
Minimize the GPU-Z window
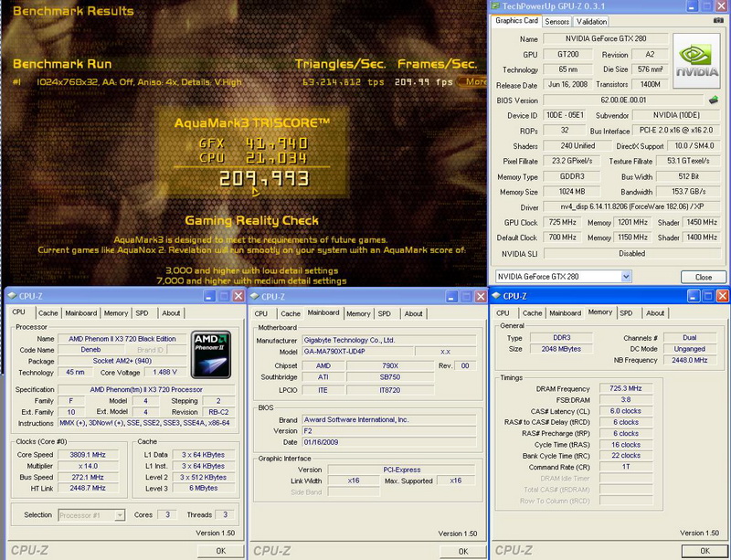coord(693,6)
